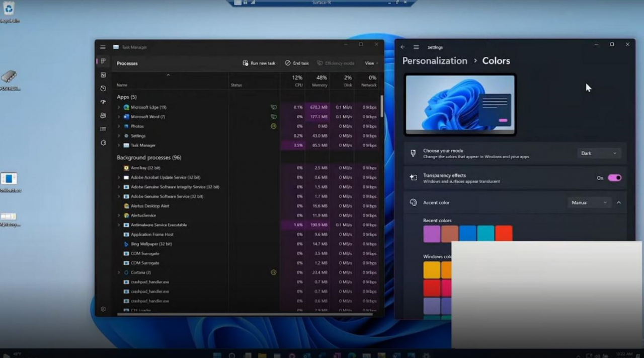The width and height of the screenshot is (644, 358).
Task: Collapse the Accent color section chevron
Action: click(619, 202)
